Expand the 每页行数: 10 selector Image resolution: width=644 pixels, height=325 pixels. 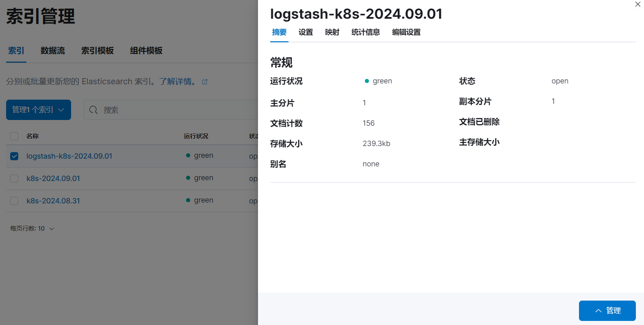pos(32,229)
